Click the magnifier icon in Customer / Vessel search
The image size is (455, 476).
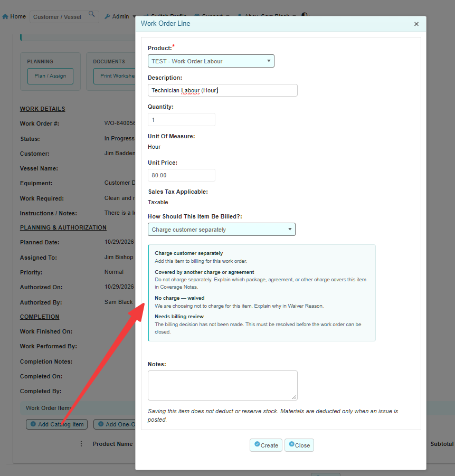click(91, 14)
